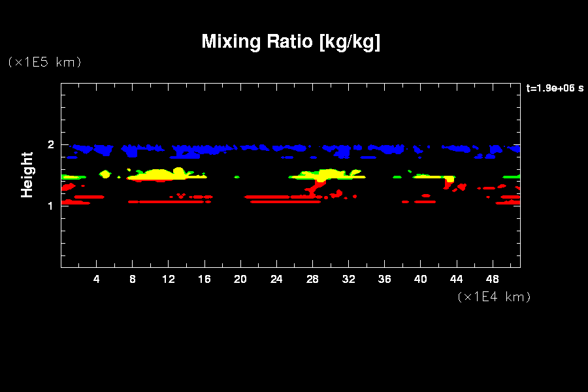Click the Mixing Ratio [kg/kg] plot title
The width and height of the screenshot is (588, 392).
291,42
